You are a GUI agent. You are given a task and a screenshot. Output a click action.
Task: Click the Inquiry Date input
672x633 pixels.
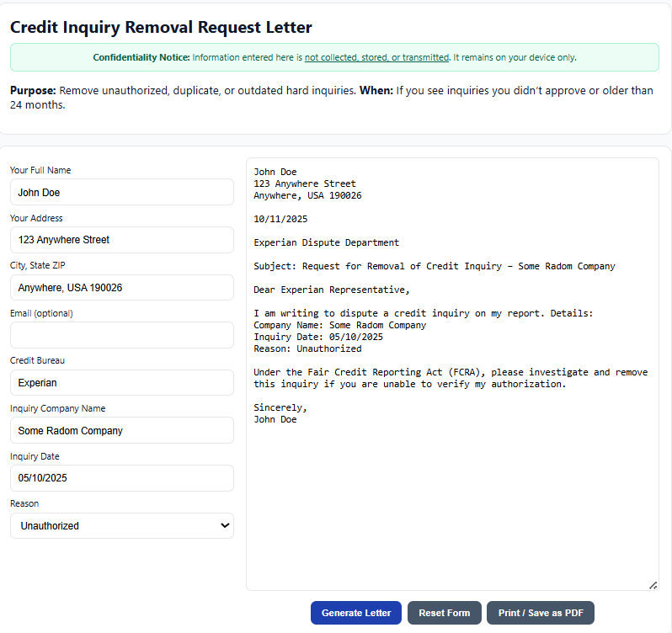pos(122,478)
